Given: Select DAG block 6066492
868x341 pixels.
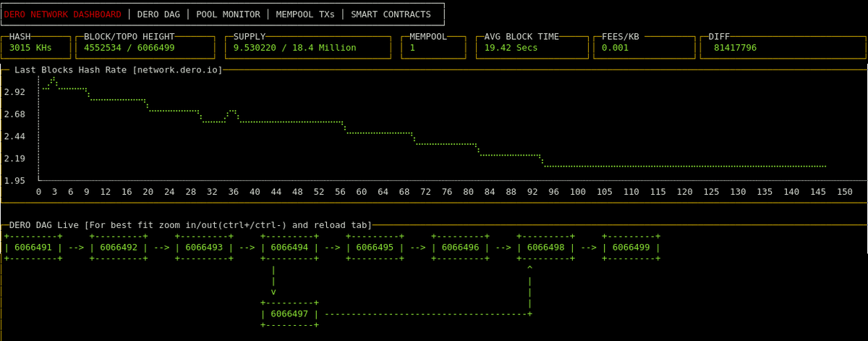Looking at the screenshot, I should (119, 248).
